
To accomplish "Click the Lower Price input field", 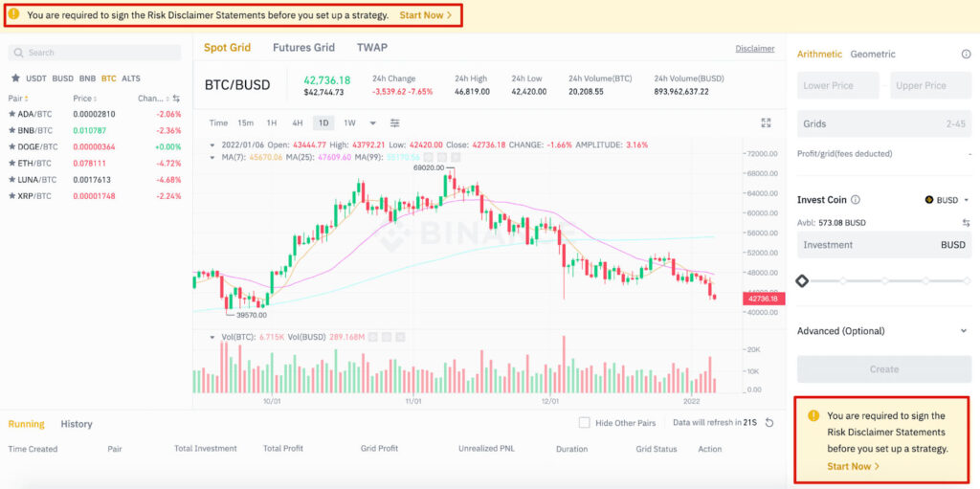I will point(837,86).
